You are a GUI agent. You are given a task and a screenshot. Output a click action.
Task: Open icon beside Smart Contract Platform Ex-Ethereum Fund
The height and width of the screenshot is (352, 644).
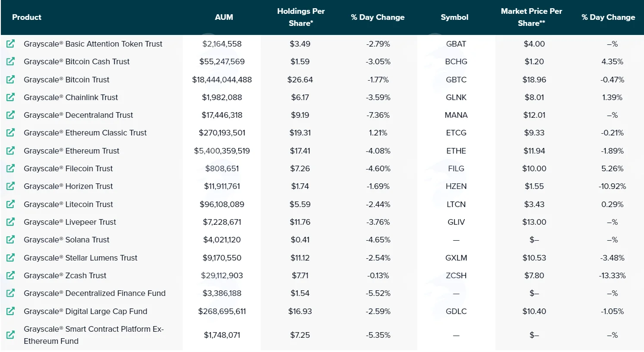click(x=11, y=335)
